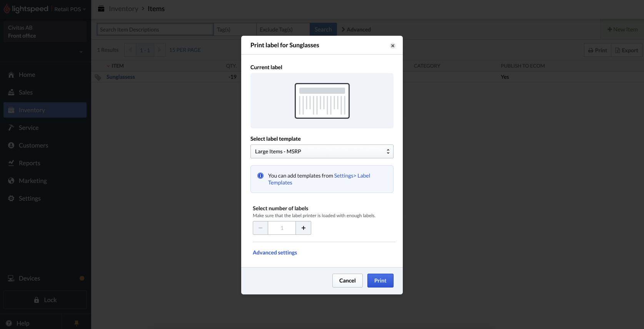Go to previous results page arrow
Screen dimensions: 644x329
(x=130, y=50)
